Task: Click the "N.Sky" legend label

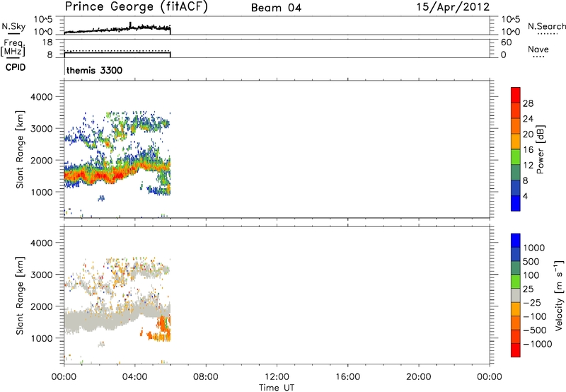Action: point(13,26)
